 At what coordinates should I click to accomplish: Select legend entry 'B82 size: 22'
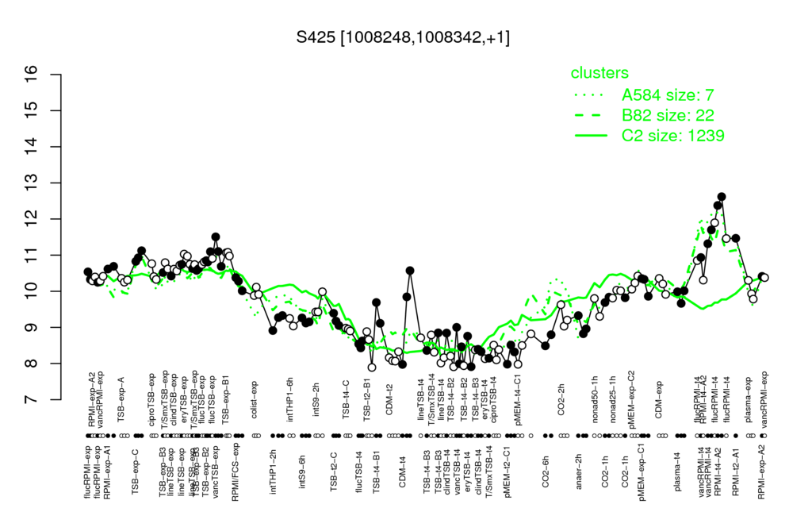668,115
